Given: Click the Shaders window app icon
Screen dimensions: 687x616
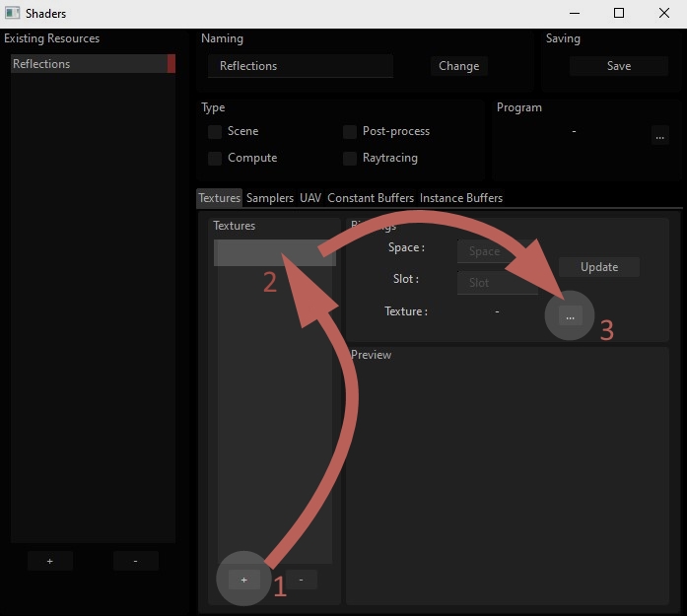Looking at the screenshot, I should point(12,13).
